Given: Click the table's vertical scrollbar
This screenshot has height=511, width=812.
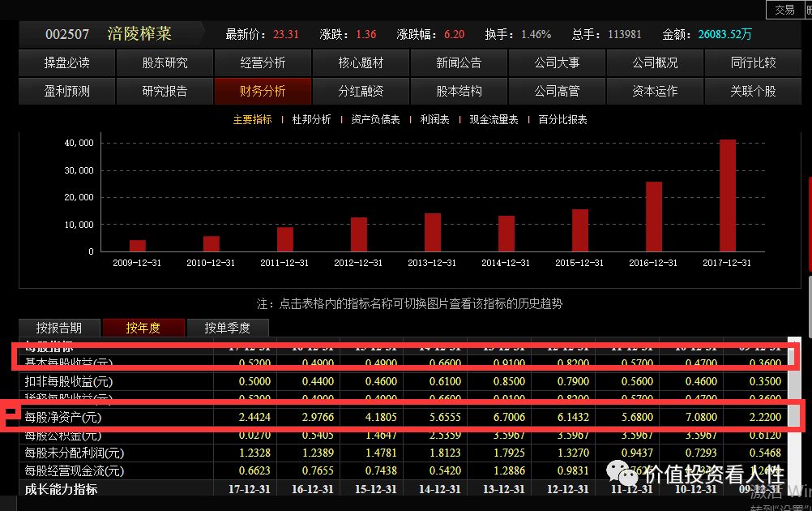Looking at the screenshot, I should (794, 414).
